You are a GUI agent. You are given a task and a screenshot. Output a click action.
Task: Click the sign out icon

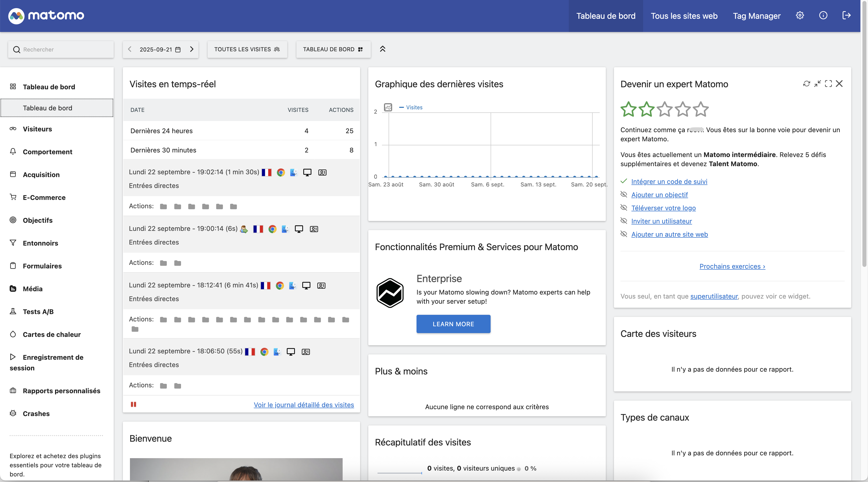846,15
